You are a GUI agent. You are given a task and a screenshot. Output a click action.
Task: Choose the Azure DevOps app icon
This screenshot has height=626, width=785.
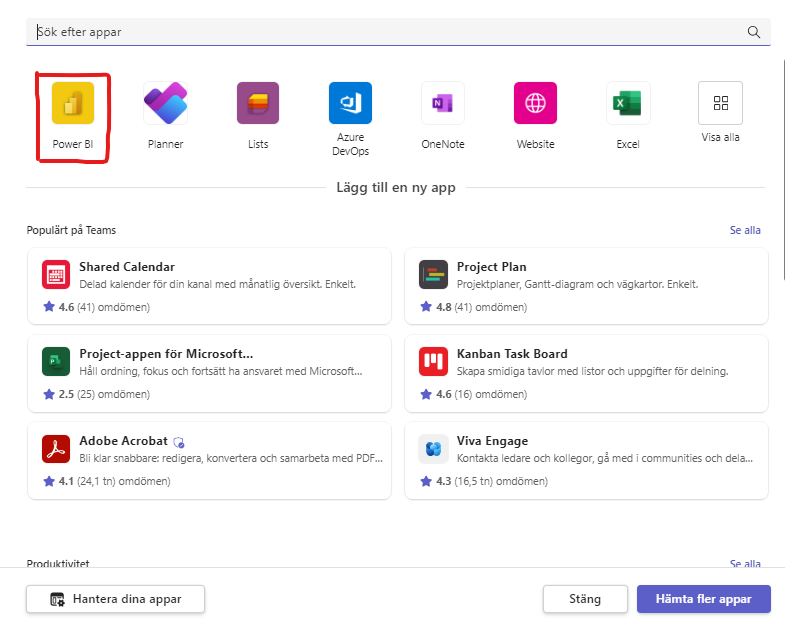(350, 103)
